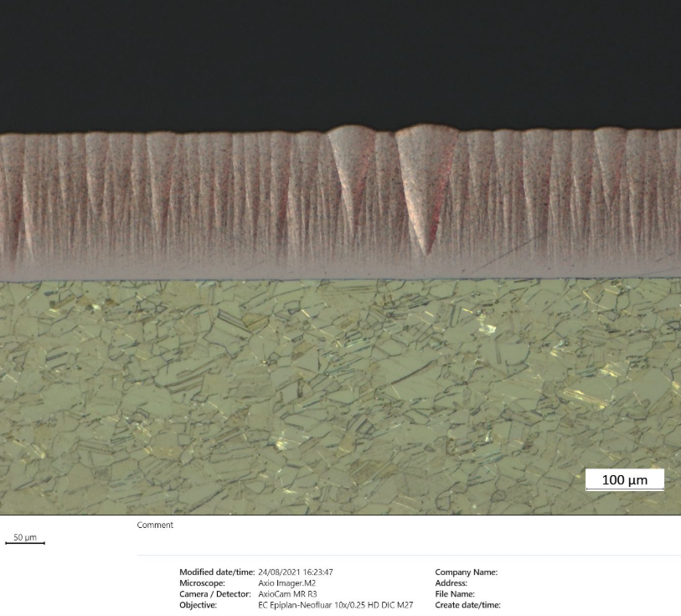Screen dimensions: 681x616
Task: Click the Microscope label
Action: 200,583
